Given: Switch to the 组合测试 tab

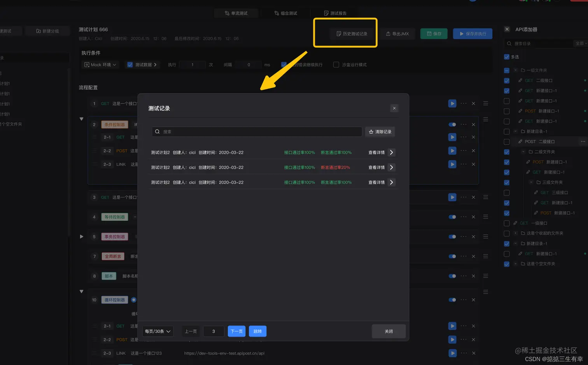Looking at the screenshot, I should [x=286, y=13].
